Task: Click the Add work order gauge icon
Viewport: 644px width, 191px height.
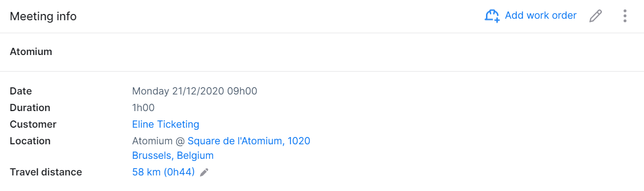Action: (x=492, y=16)
